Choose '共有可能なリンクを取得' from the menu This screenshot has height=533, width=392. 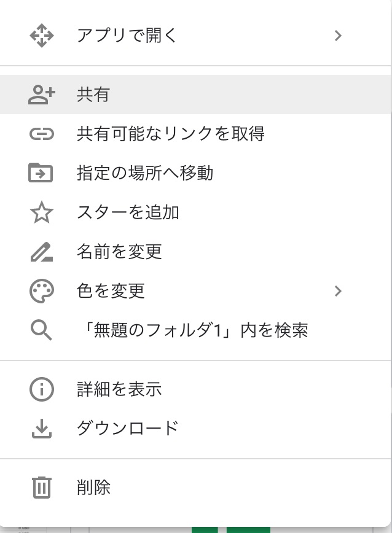coord(170,134)
